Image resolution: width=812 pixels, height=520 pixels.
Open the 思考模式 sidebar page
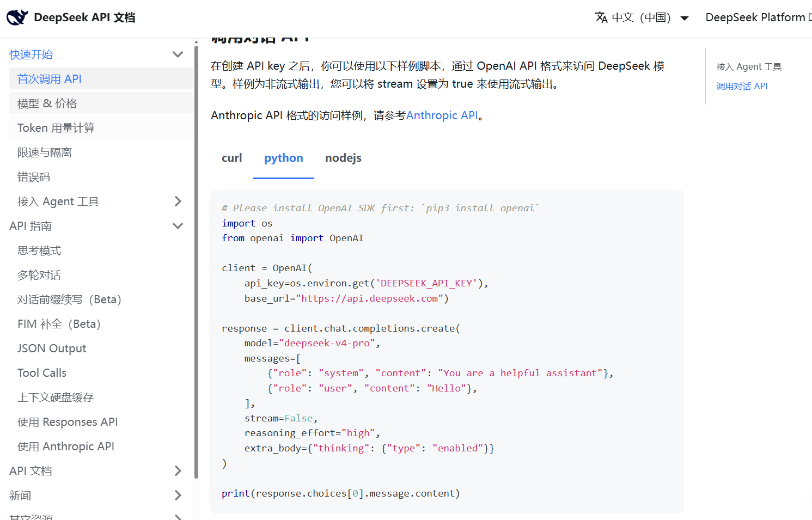pyautogui.click(x=101, y=250)
